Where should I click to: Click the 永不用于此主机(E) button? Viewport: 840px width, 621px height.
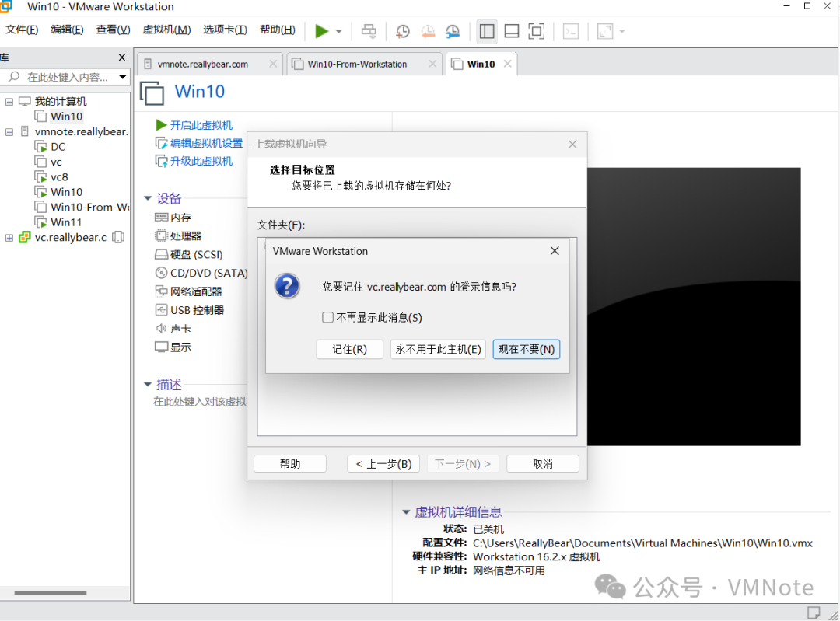click(x=438, y=349)
